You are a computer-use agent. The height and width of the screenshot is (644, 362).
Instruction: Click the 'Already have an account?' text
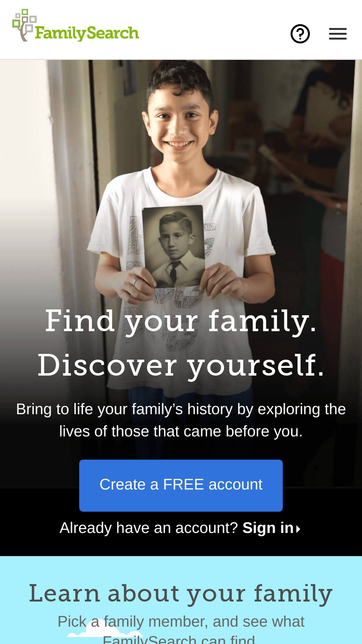(x=149, y=528)
